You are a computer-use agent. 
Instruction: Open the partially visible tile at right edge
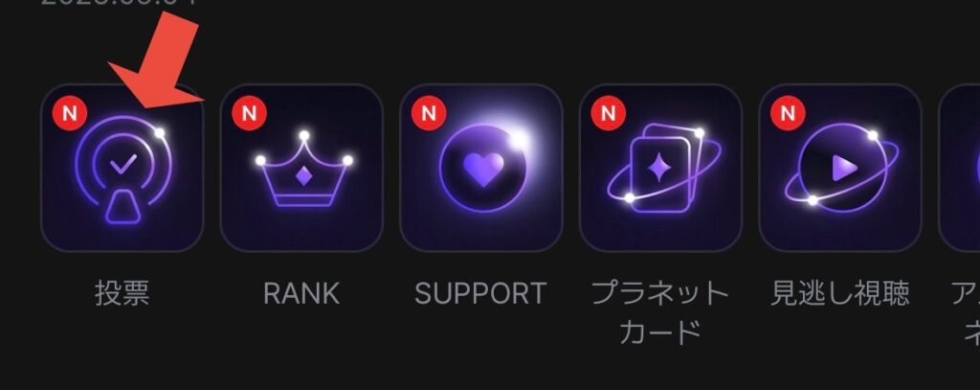point(959,168)
